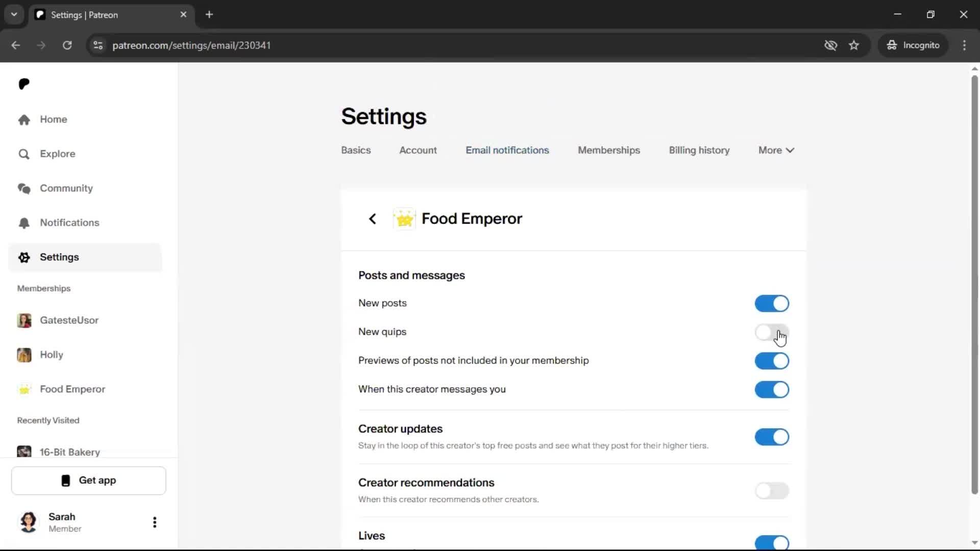Click the third-party cookies blocked eye icon
This screenshot has width=980, height=551.
coord(831,45)
